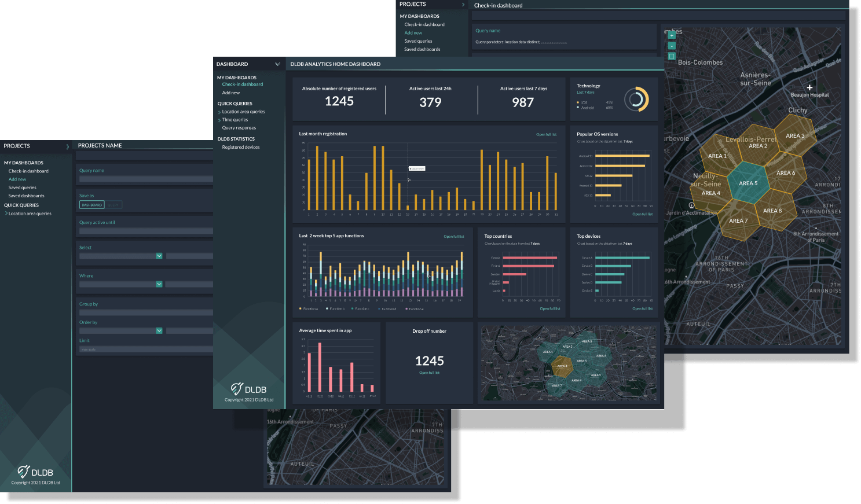
Task: Expand Location area queries in home dashboard
Action: (x=219, y=112)
